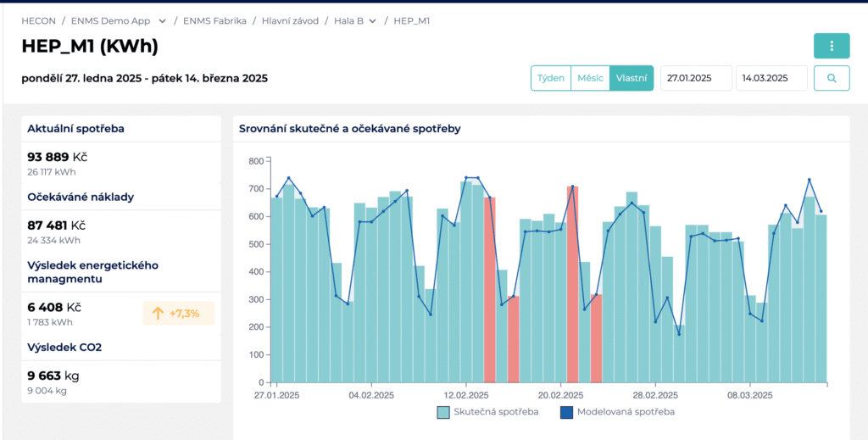Viewport: 868px width, 440px height.
Task: Click the start date field 27.01.2025
Action: pyautogui.click(x=697, y=78)
